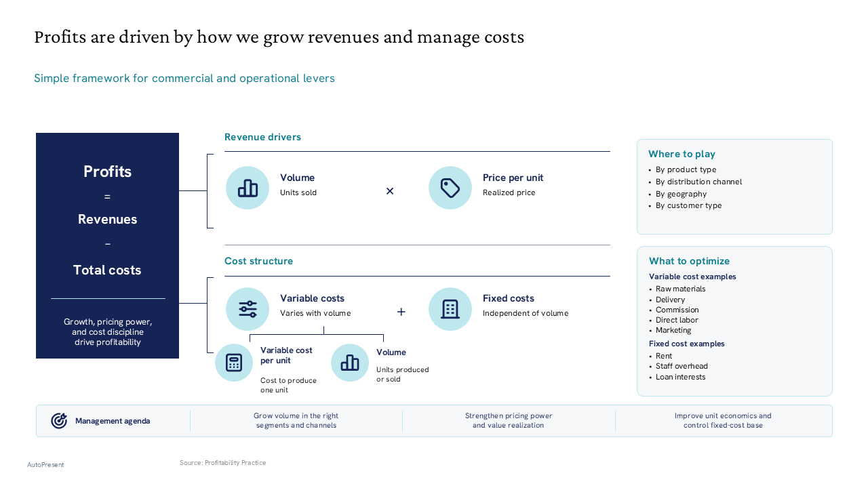Screen dimensions: 868x488
Task: Click the Management agenda target icon
Action: [x=59, y=421]
